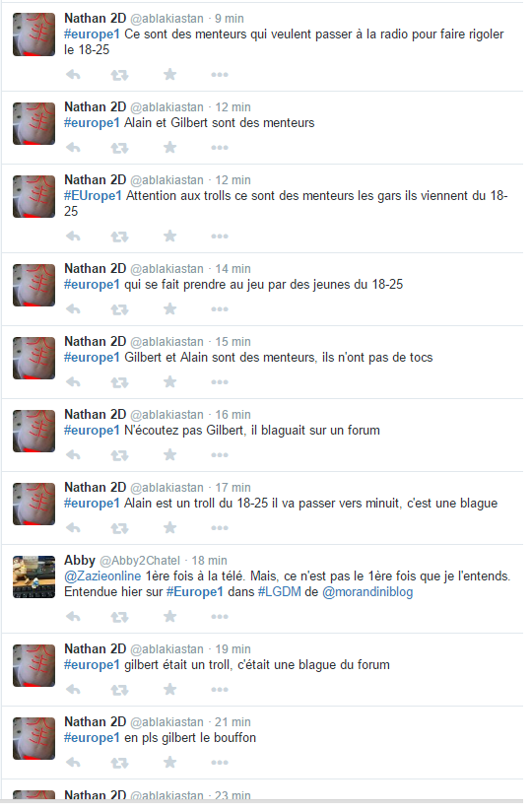
Task: Favorite the 'Attention aux trolls' tweet
Action: point(169,237)
